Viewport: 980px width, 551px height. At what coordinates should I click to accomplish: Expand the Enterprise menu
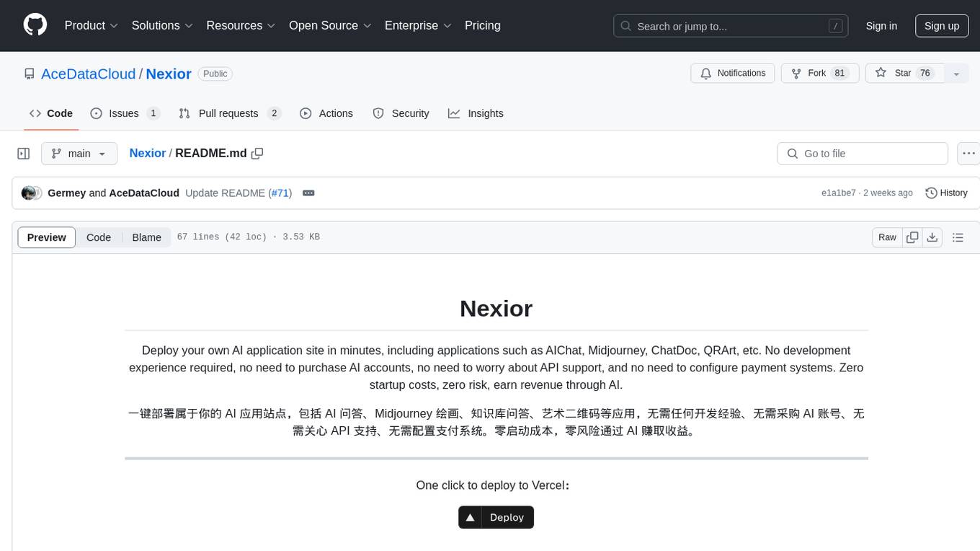[418, 25]
